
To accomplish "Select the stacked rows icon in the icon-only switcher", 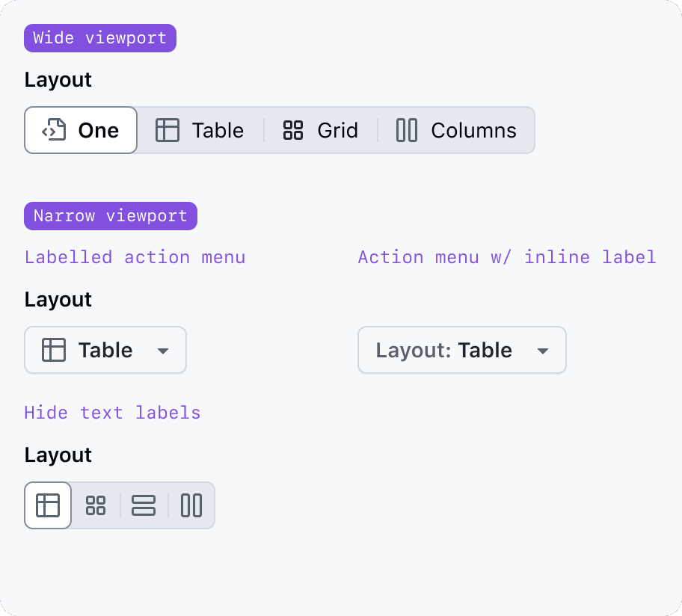I will tap(144, 505).
